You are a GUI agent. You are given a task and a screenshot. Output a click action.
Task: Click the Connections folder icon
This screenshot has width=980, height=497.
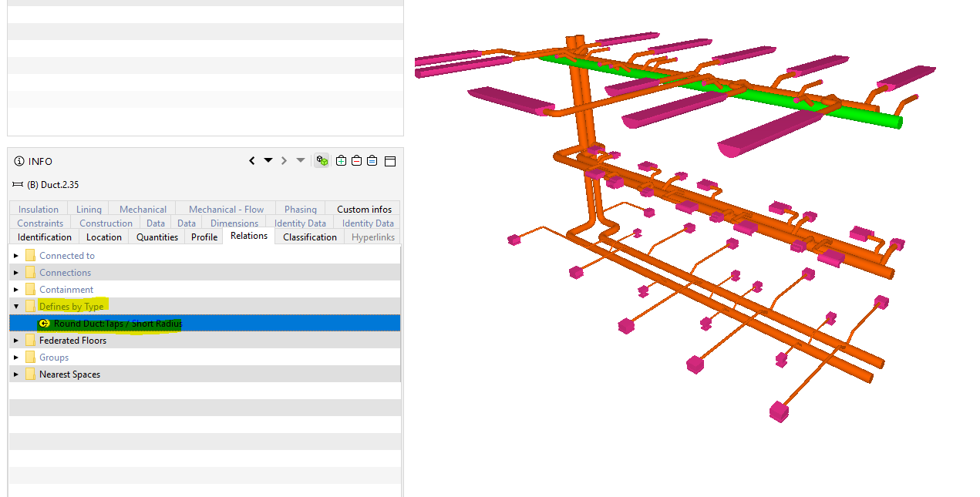tap(30, 273)
